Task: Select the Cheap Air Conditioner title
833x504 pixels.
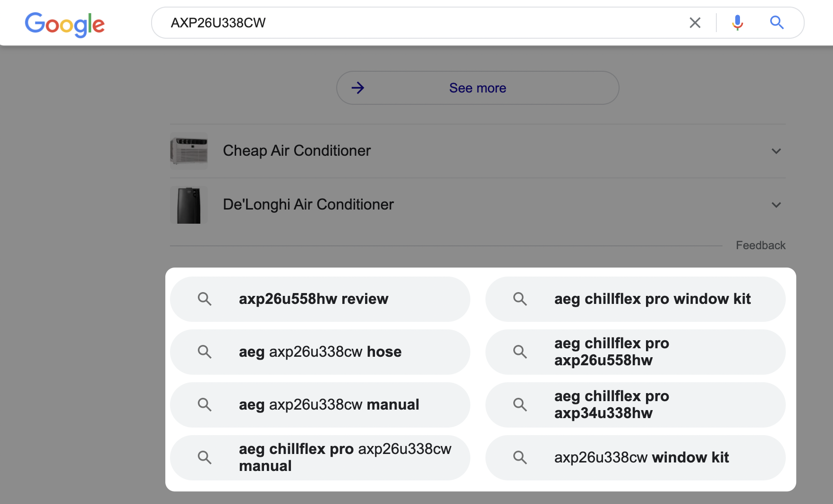Action: [297, 151]
